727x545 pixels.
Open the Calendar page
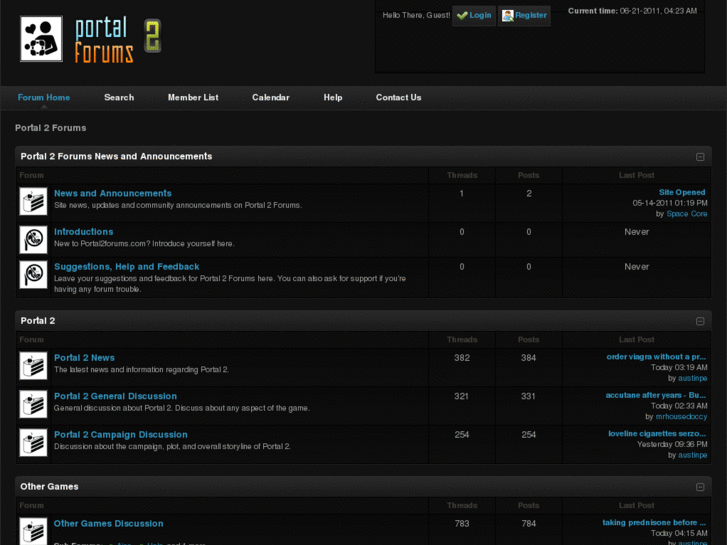[x=271, y=97]
